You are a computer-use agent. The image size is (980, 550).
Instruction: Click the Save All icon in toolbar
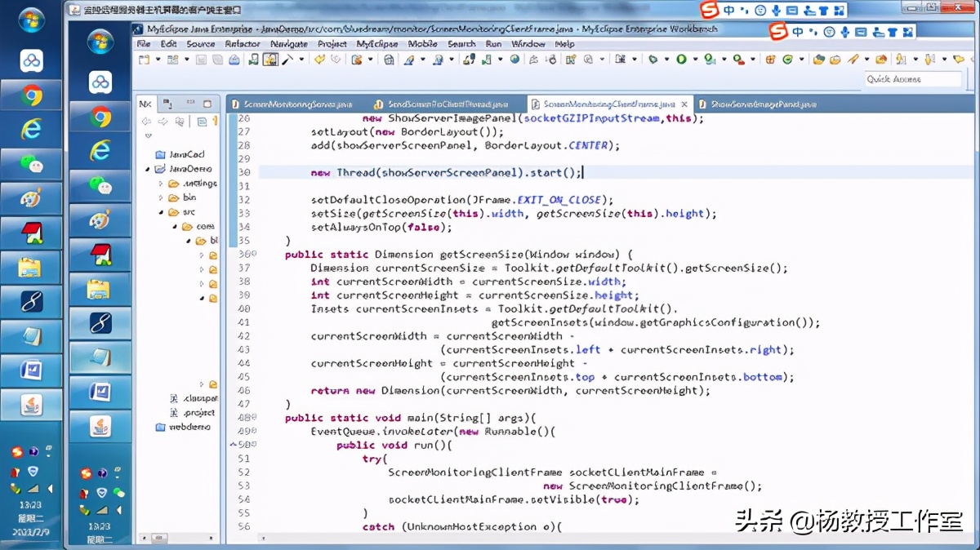[x=217, y=60]
